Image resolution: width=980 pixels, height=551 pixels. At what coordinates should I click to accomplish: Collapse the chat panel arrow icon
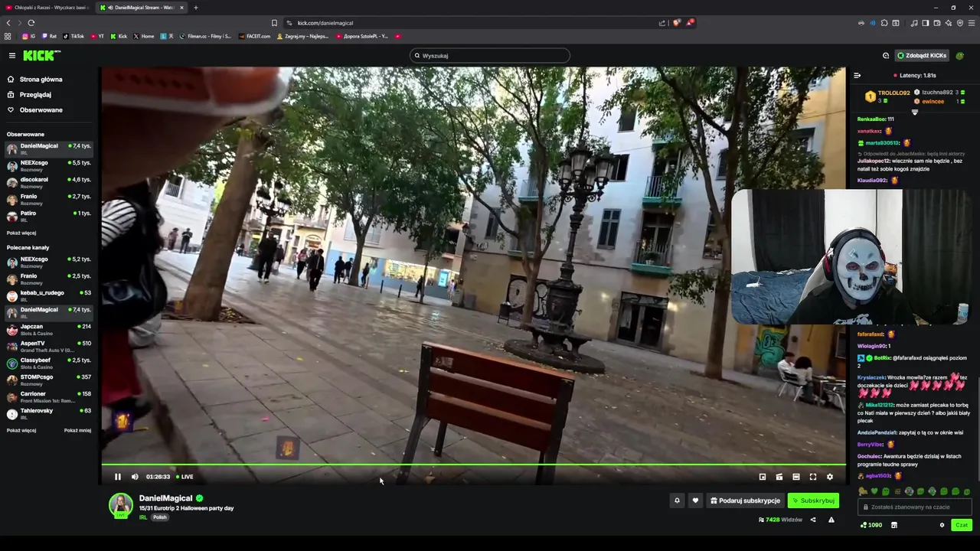[857, 75]
